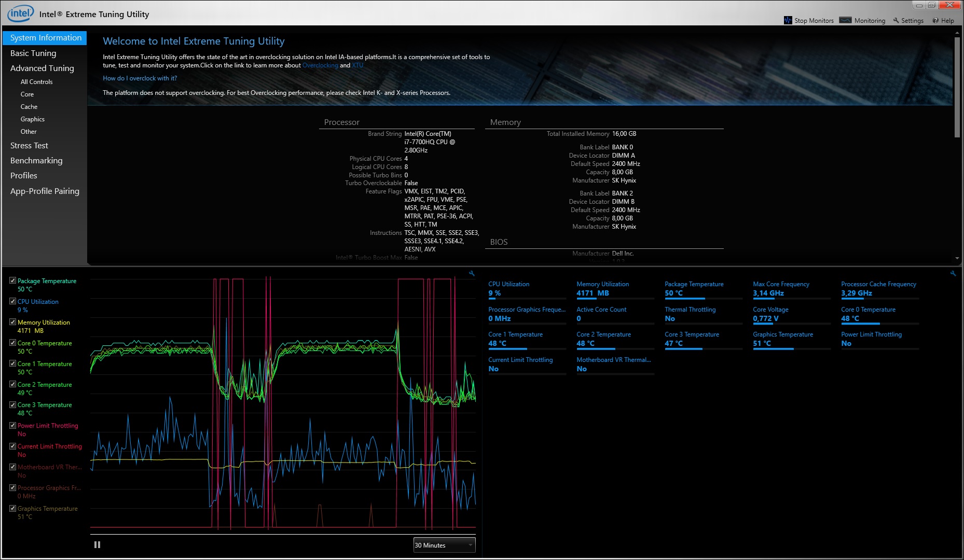Minimize the Extreme Tuning Utility window

pyautogui.click(x=919, y=5)
